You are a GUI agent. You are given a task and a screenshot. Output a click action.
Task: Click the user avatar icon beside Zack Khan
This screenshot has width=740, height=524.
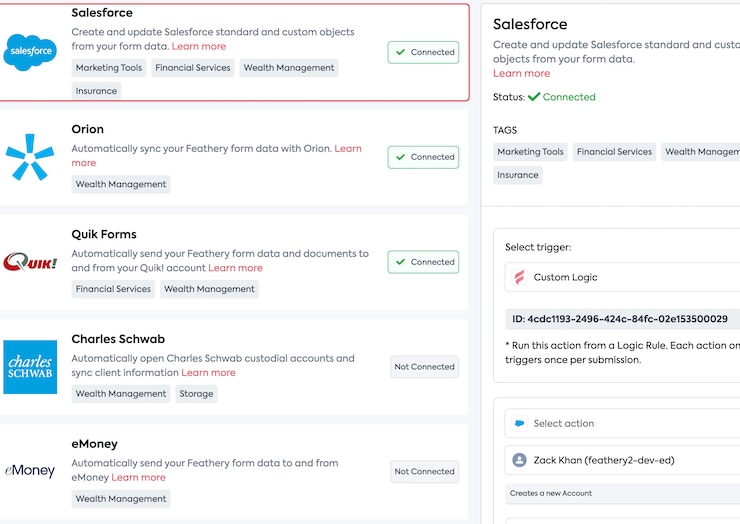click(519, 460)
